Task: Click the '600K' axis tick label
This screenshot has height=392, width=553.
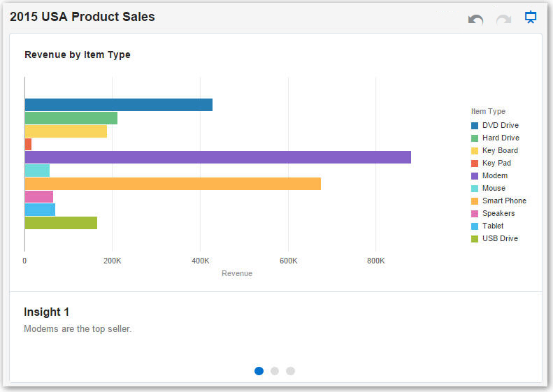Action: click(x=289, y=261)
